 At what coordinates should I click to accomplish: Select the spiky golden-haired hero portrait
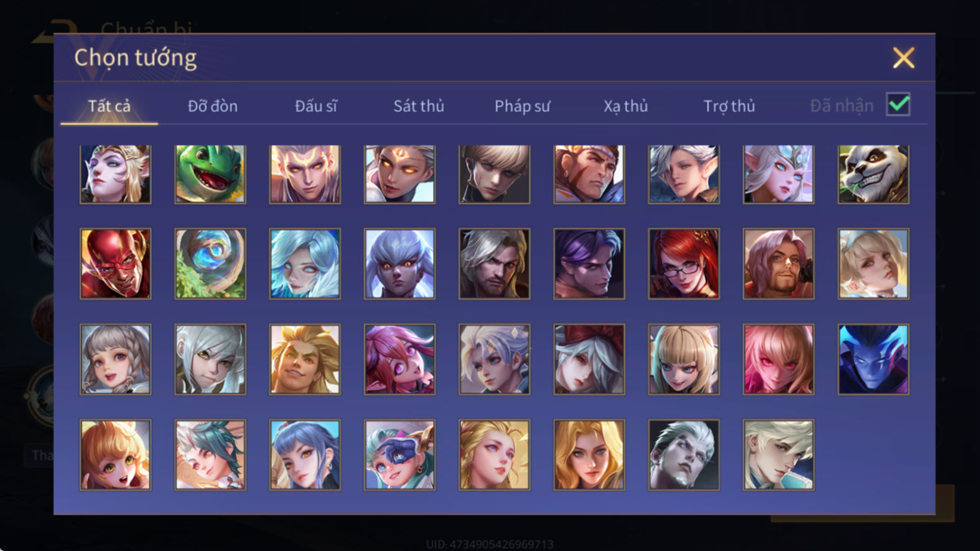click(305, 359)
